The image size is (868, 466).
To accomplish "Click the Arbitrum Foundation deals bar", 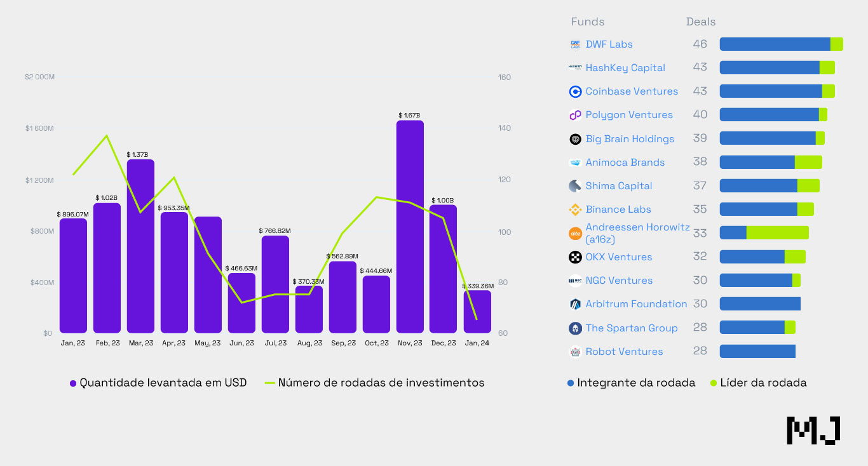I will point(760,304).
